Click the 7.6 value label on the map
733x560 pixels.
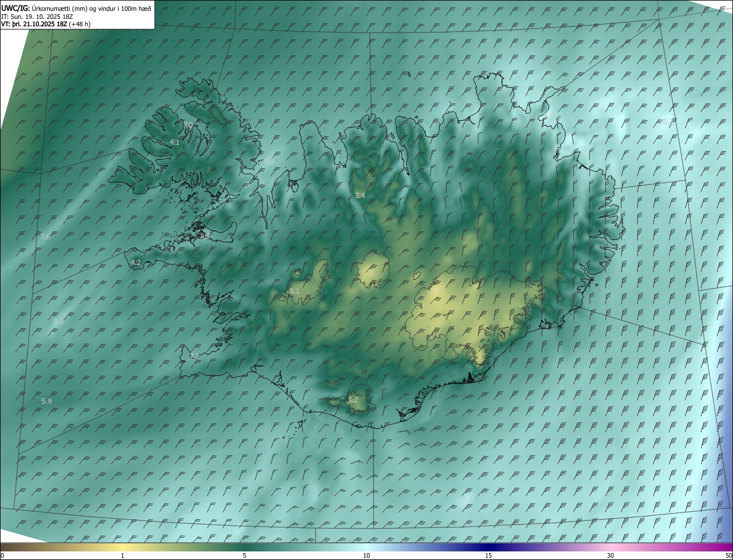46,236
